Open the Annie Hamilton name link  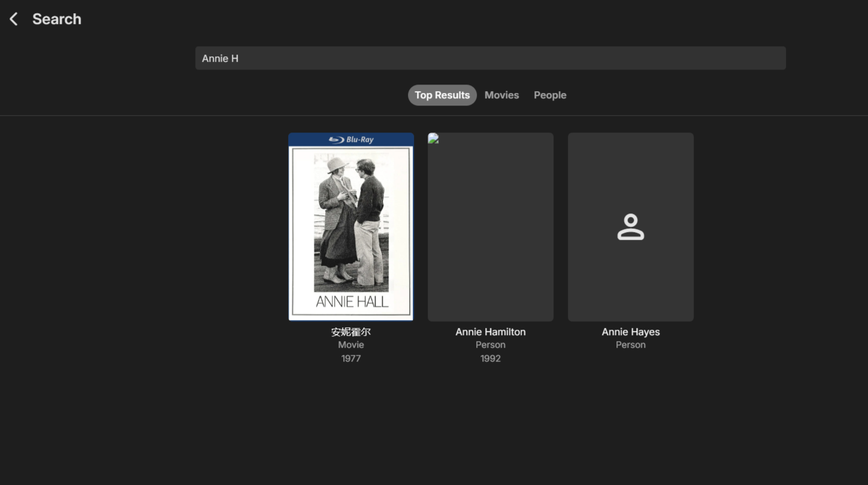(490, 332)
